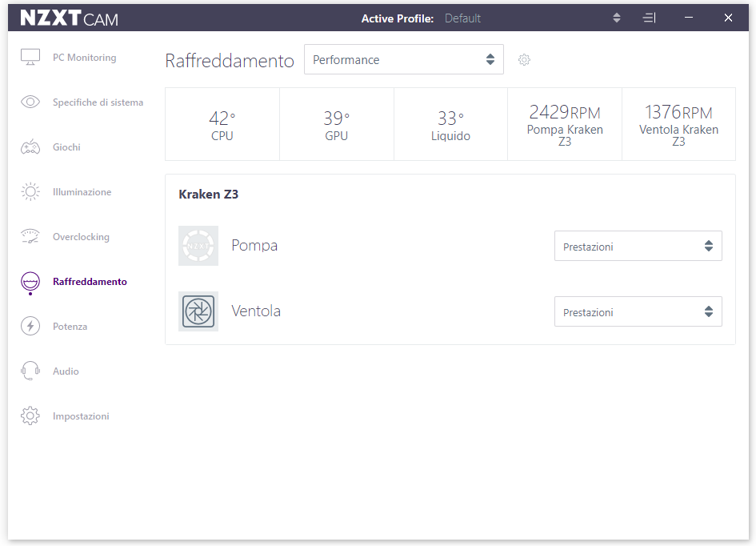Click the Active Profile label
This screenshot has width=756, height=546.
click(x=398, y=18)
